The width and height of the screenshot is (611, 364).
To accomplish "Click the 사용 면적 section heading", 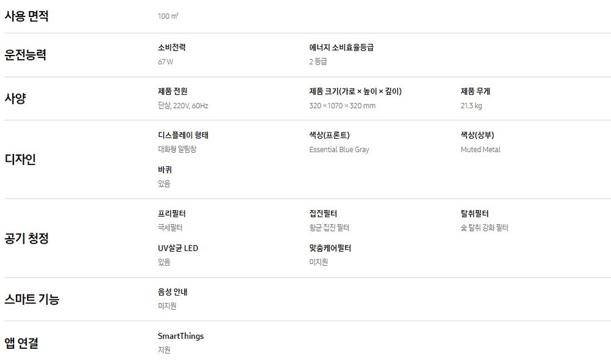I will click(x=26, y=16).
